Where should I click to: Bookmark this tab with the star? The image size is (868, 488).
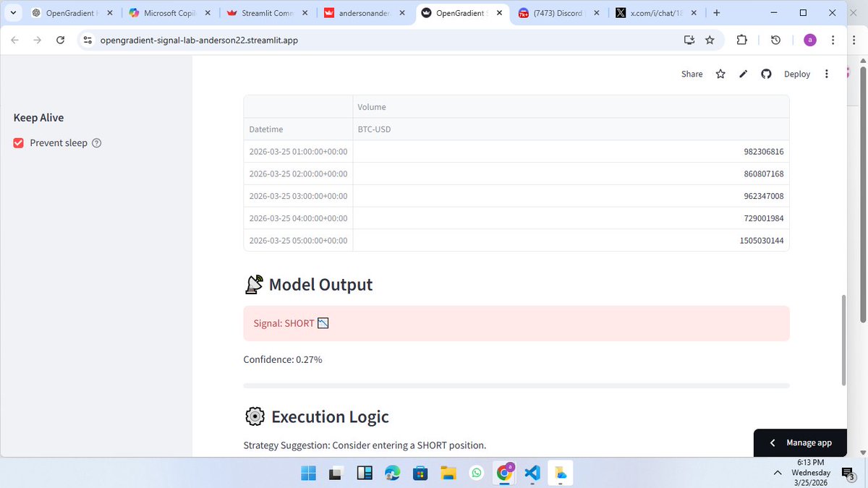point(710,40)
